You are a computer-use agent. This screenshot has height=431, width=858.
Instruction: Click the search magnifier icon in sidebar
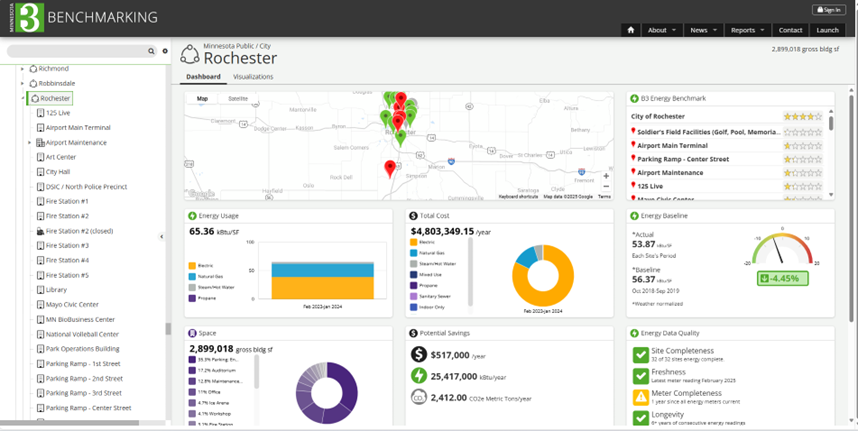pos(153,50)
